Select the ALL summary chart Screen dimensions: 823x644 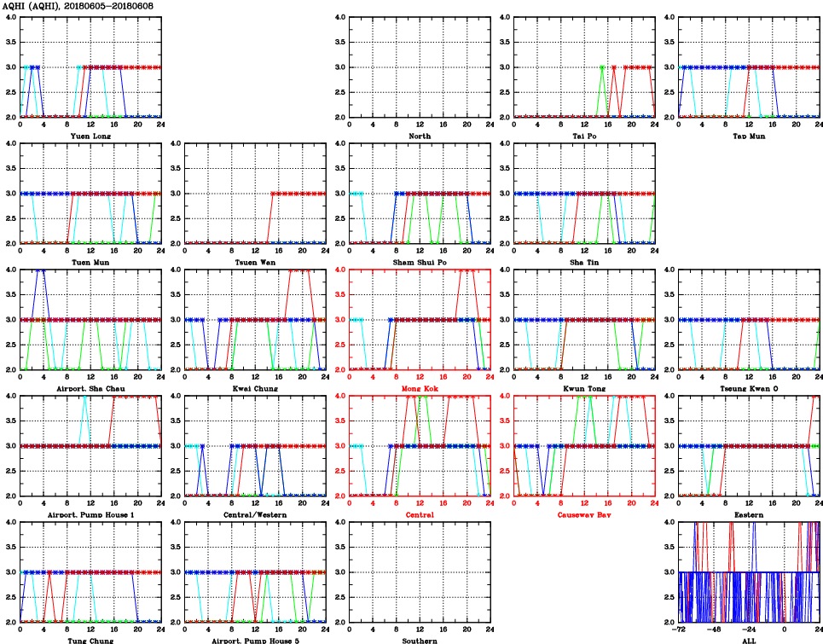click(749, 571)
